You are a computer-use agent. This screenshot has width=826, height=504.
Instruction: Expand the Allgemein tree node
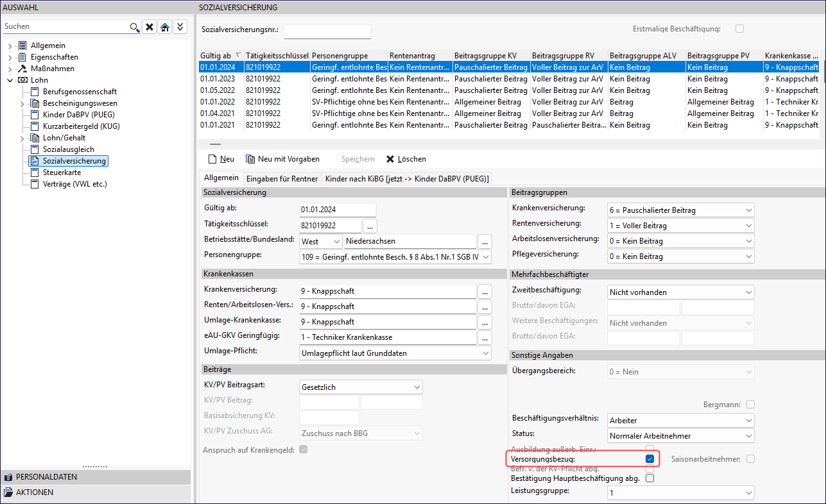pos(10,46)
